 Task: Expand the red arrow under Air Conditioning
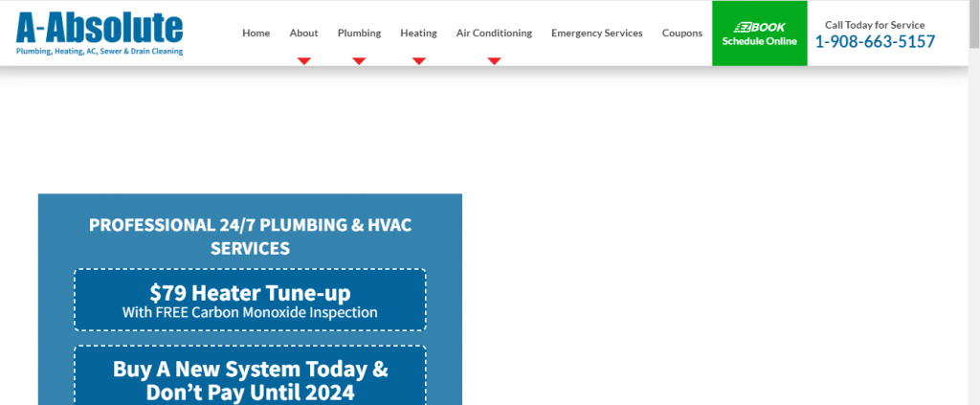pos(494,61)
